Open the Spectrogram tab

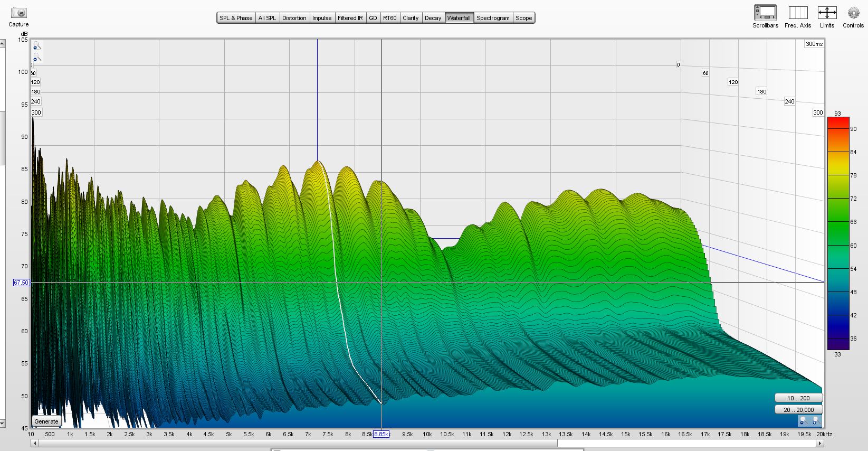pos(493,18)
